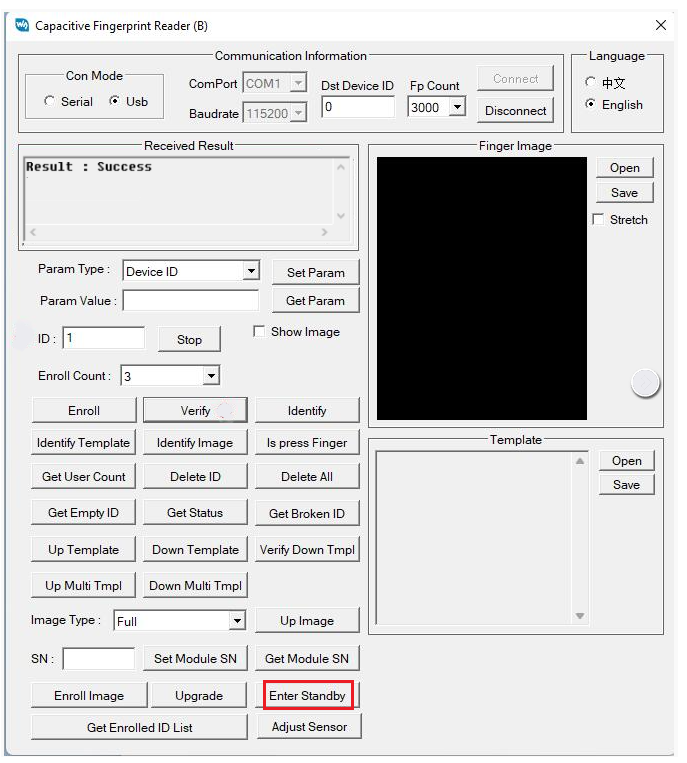
Task: Open the Baudrate dropdown
Action: [x=298, y=113]
